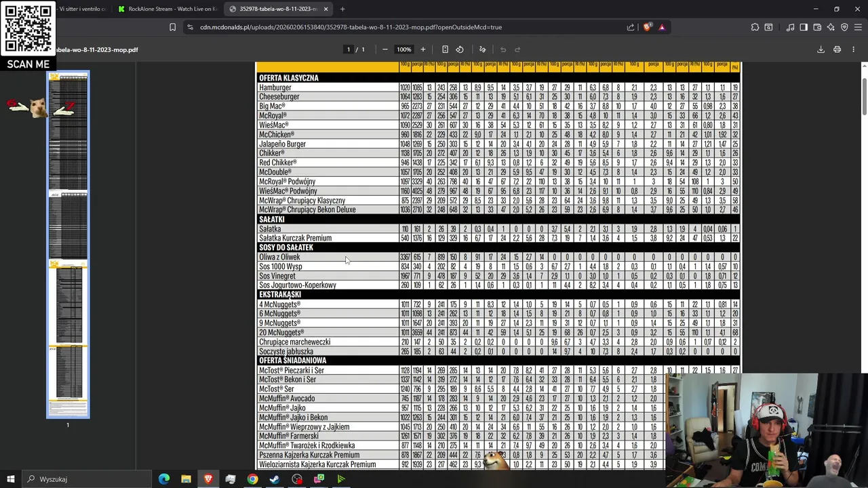Click 'WieśMac®' row label
Screen dimensions: 868x488
274,125
